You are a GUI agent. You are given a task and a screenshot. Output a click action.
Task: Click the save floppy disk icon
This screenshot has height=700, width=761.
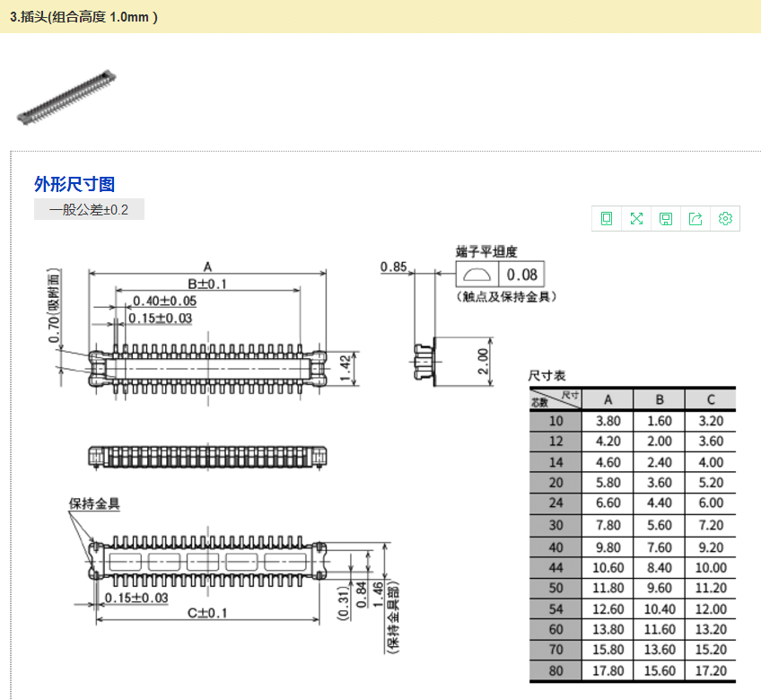666,219
